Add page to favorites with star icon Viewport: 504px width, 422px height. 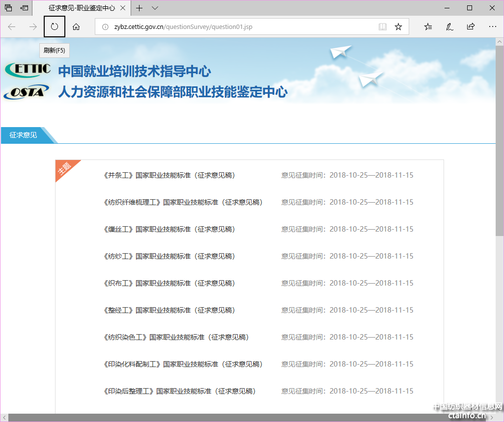coord(398,26)
